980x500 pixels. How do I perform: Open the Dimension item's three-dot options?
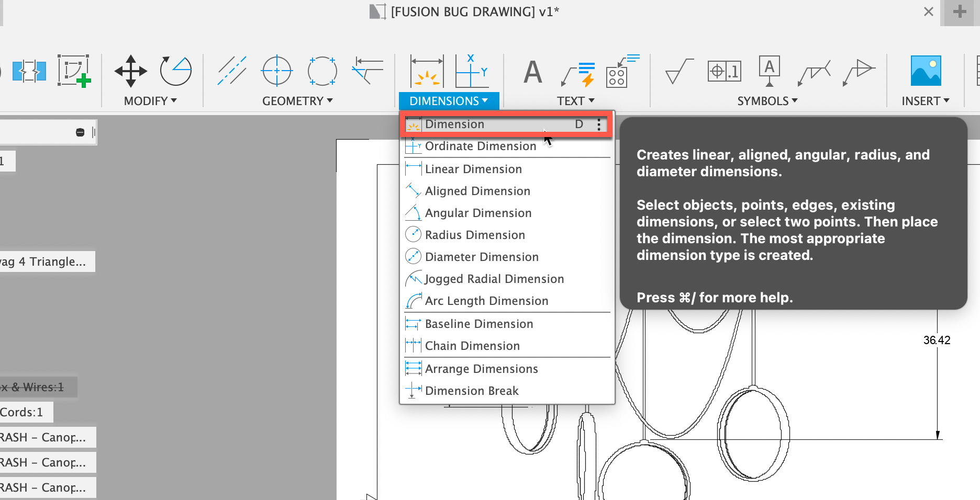click(x=599, y=124)
